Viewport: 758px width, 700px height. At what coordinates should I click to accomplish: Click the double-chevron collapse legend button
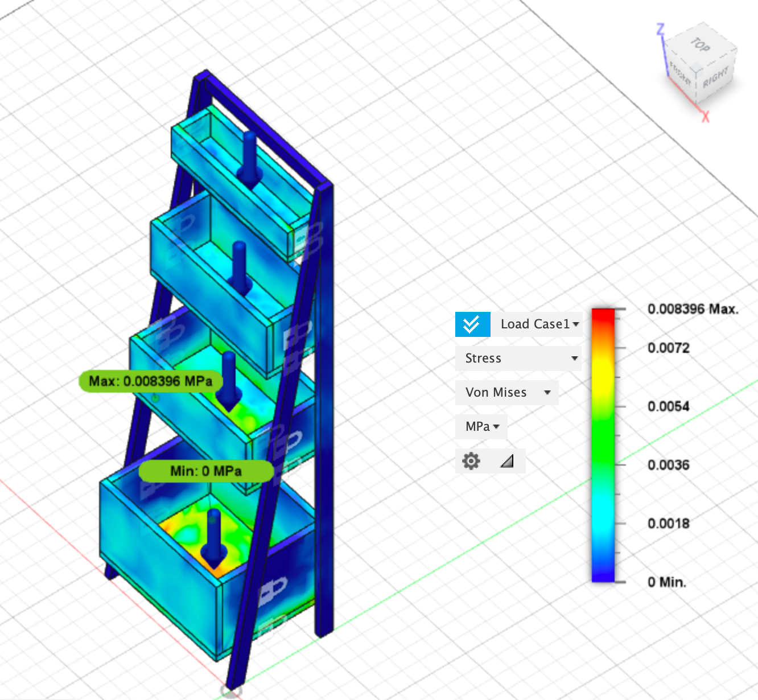472,324
